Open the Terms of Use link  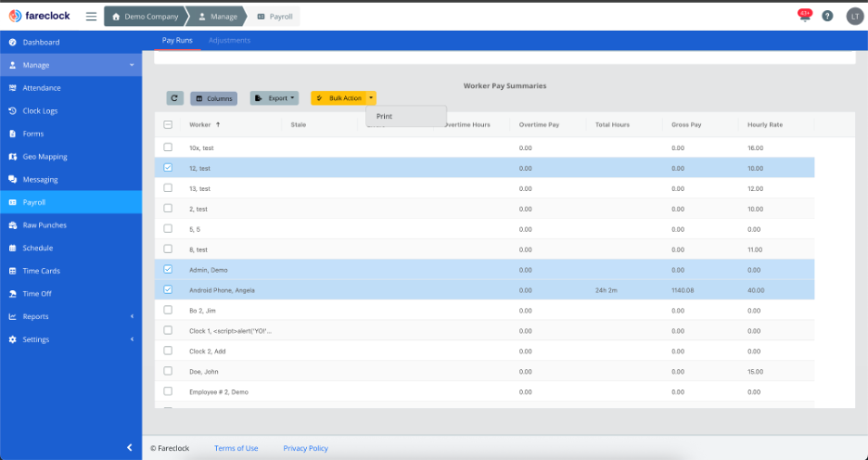[x=236, y=448]
